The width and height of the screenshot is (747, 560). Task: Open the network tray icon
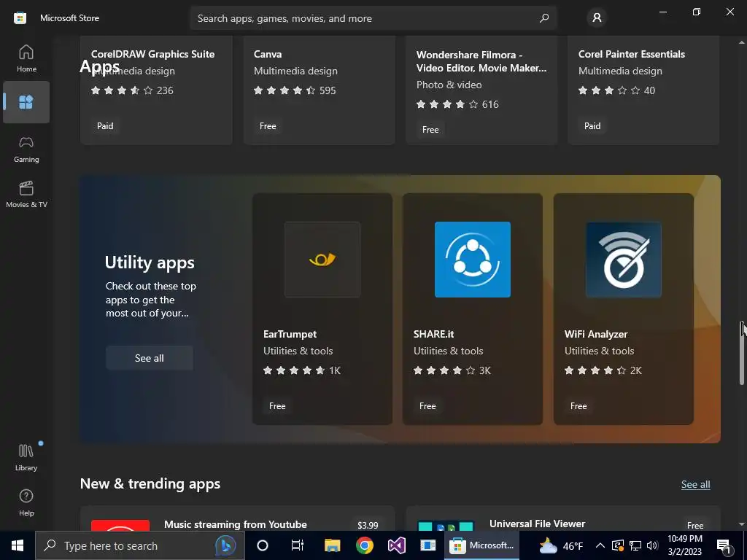[x=635, y=545]
